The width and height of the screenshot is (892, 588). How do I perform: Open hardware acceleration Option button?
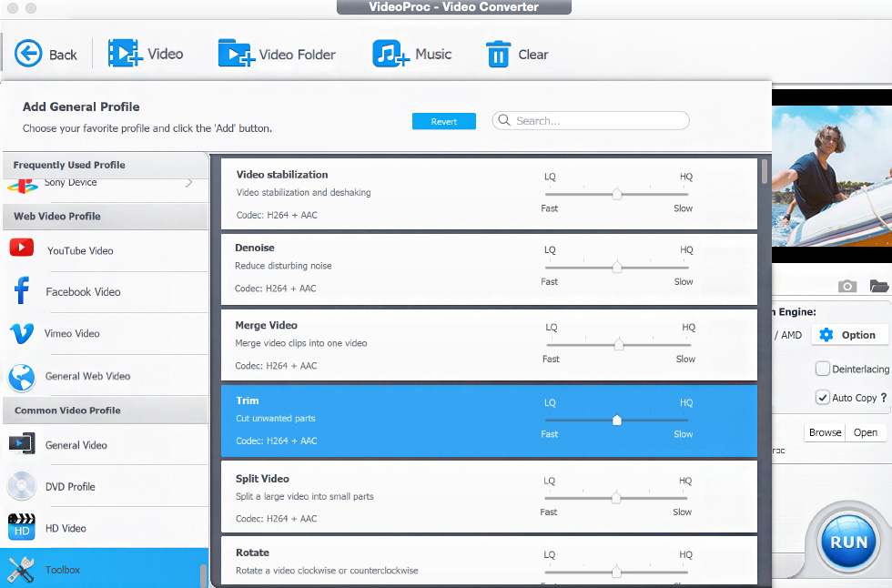848,335
